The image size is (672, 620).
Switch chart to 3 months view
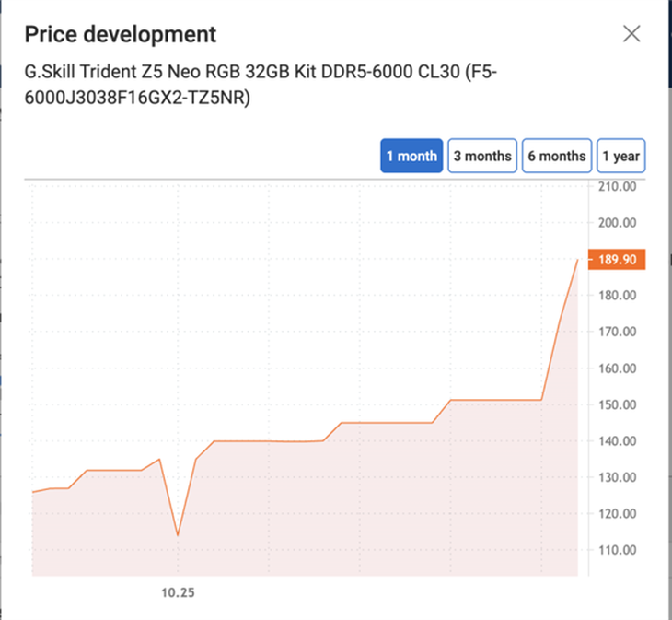coord(481,156)
